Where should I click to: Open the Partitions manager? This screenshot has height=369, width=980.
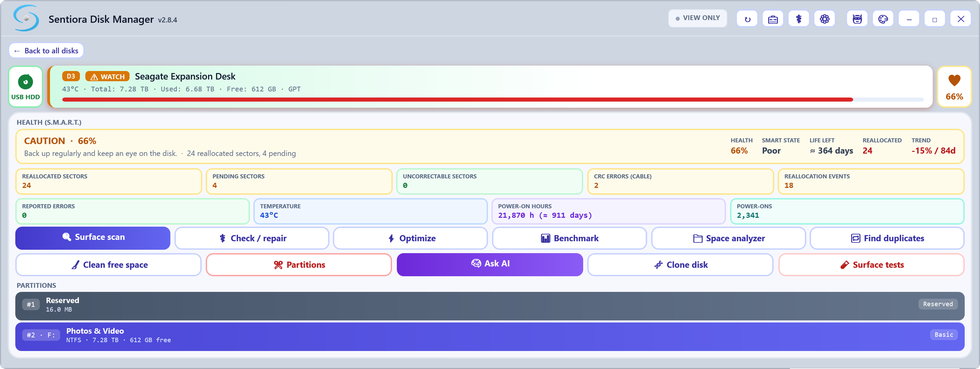tap(299, 265)
